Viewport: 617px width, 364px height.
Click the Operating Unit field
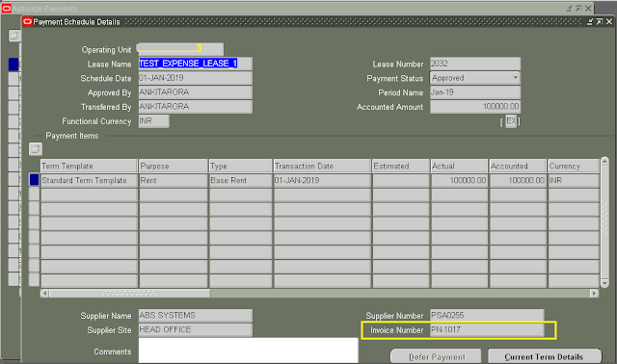pos(180,49)
